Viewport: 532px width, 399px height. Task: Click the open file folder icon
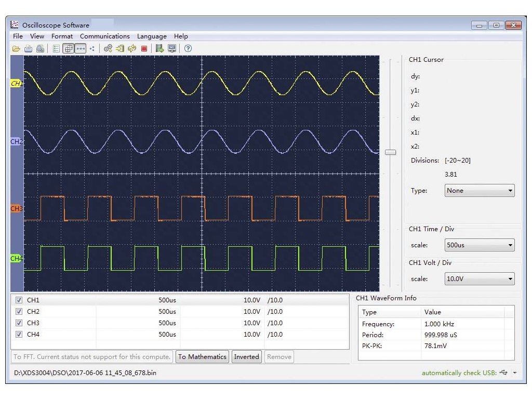tap(16, 48)
